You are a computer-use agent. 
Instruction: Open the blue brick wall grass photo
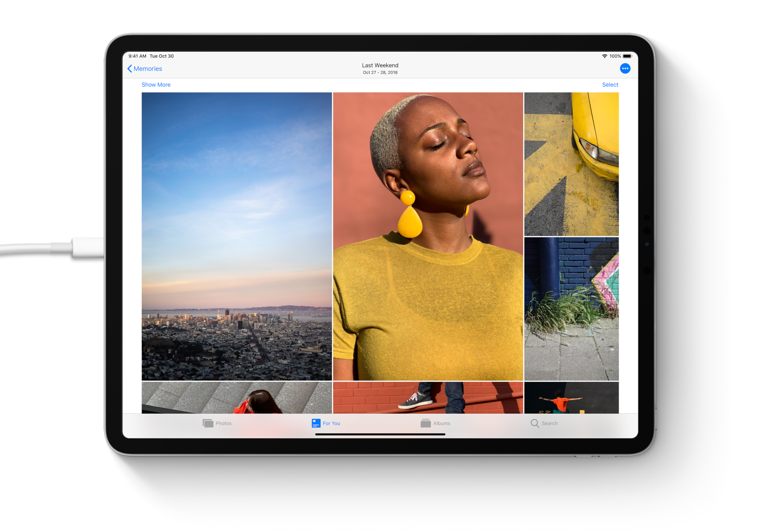[572, 309]
